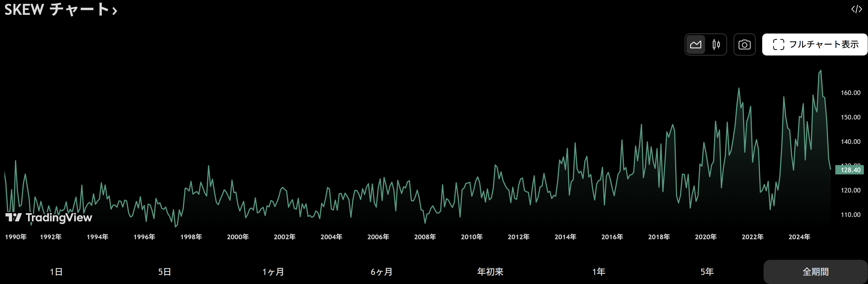Select the 1ヶ月 time range tab
Image resolution: width=868 pixels, height=284 pixels.
pos(273,272)
